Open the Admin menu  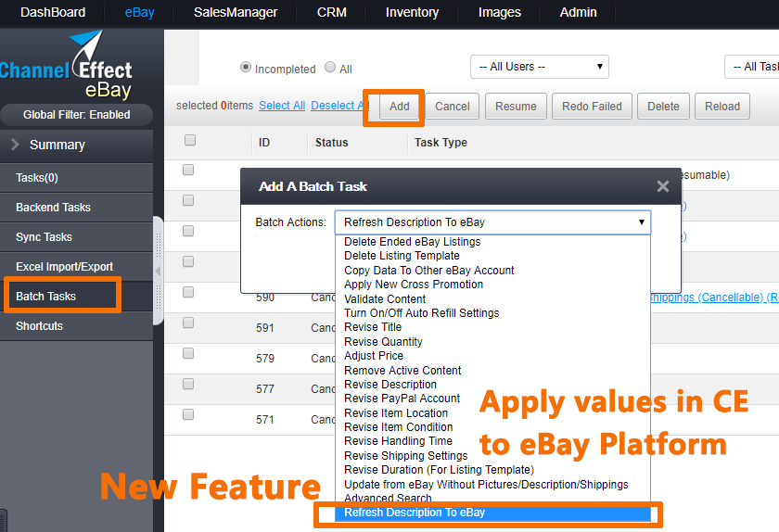coord(578,12)
